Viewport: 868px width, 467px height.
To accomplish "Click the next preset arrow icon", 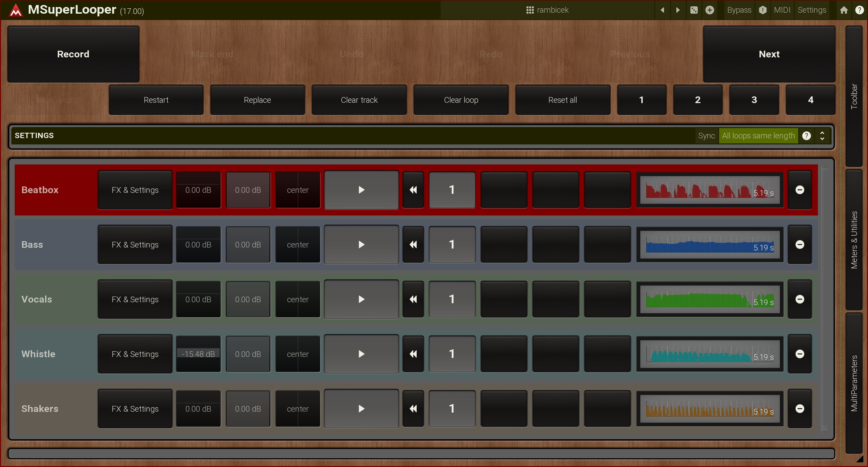I will point(678,10).
